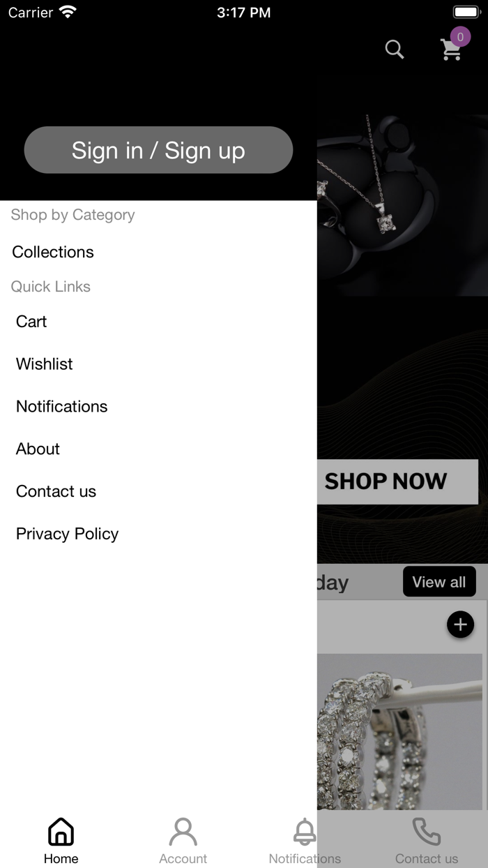Tap the SHOP NOW banner button
The height and width of the screenshot is (868, 488).
click(x=397, y=481)
